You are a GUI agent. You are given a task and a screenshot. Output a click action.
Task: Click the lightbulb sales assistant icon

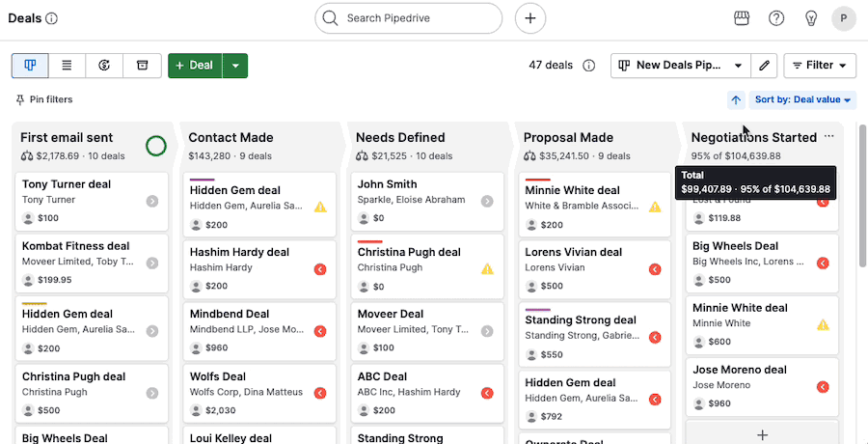(x=811, y=18)
